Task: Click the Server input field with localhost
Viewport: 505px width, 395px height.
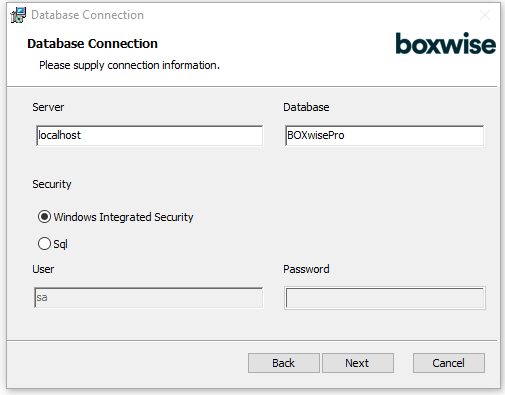Action: 149,135
